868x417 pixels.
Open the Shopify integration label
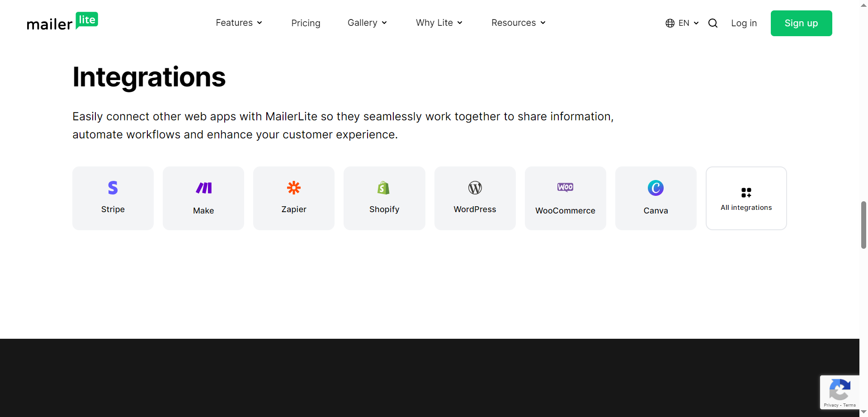tap(384, 209)
